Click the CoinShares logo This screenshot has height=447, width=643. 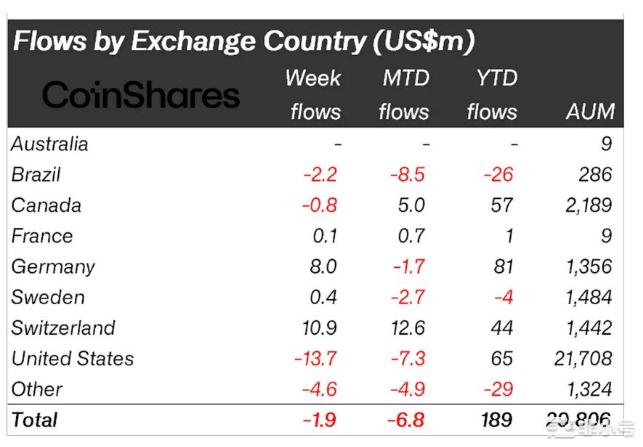(x=140, y=95)
